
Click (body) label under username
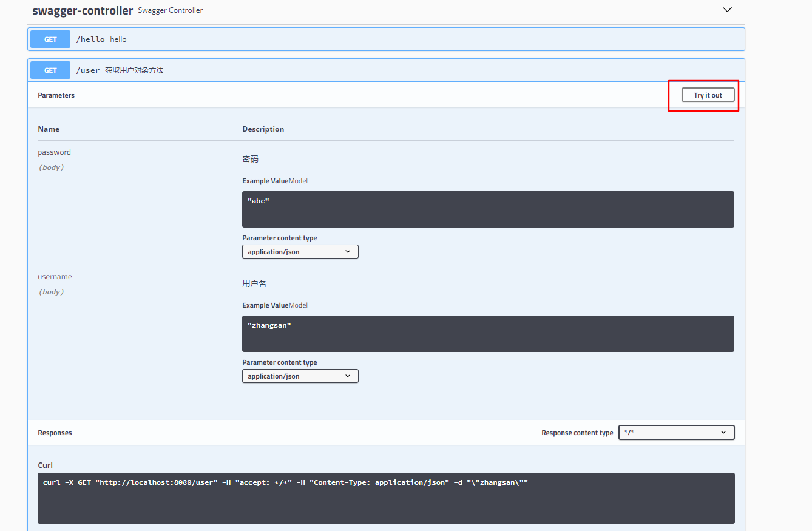pyautogui.click(x=52, y=292)
